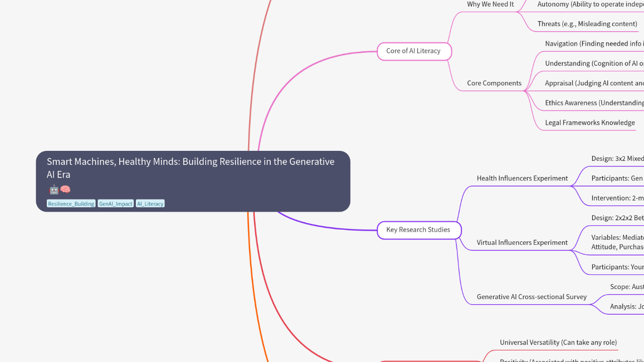Collapse the Why We Need It branch
The height and width of the screenshot is (362, 644).
(491, 4)
